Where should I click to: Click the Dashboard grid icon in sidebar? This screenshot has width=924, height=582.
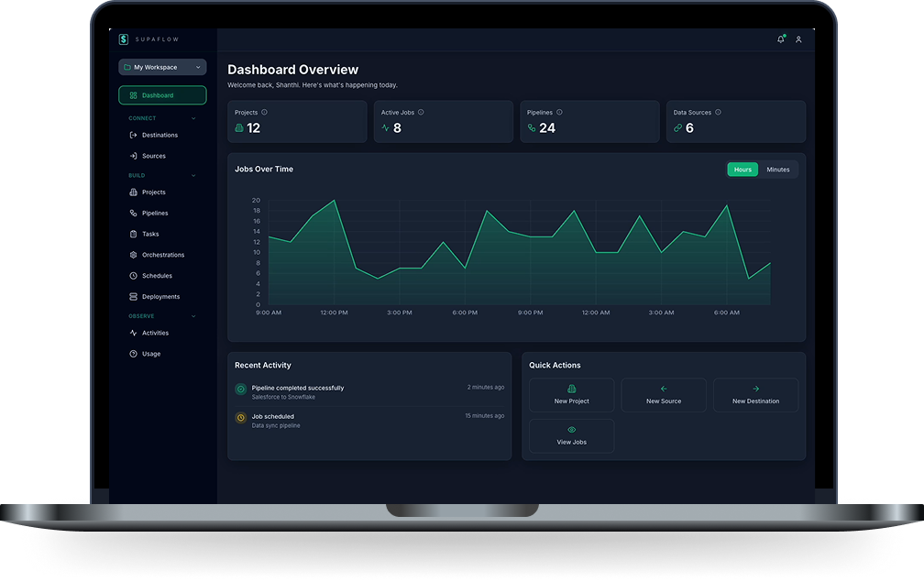[x=133, y=95]
